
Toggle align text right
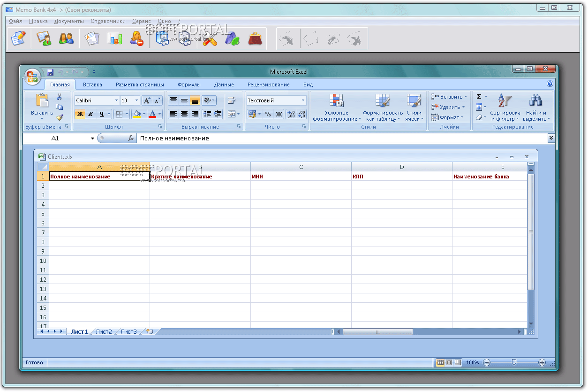click(195, 114)
